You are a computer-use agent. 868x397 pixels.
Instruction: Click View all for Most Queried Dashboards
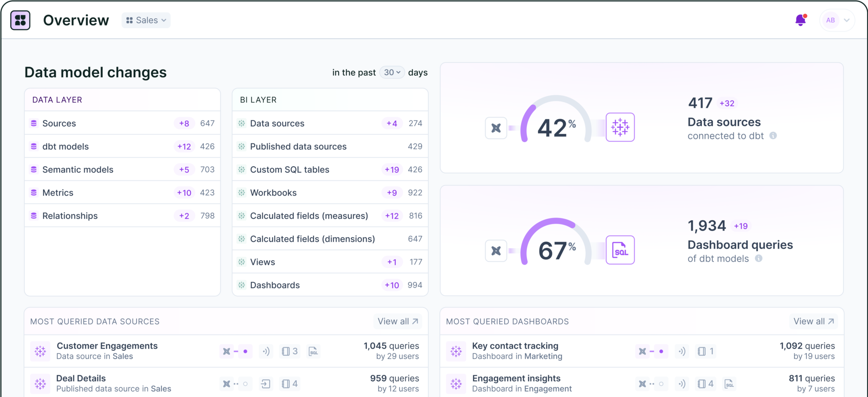[813, 322]
